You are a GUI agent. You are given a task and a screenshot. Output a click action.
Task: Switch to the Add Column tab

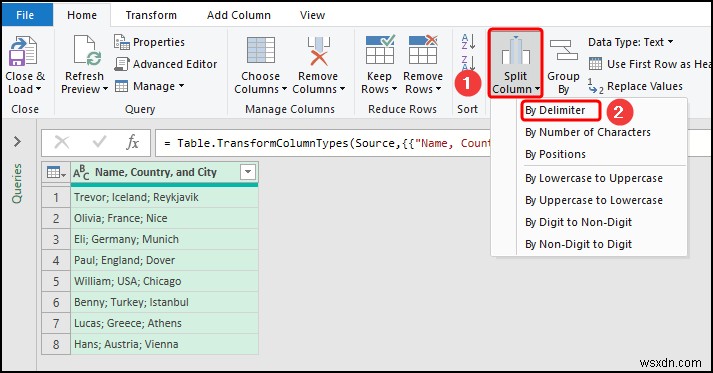239,15
